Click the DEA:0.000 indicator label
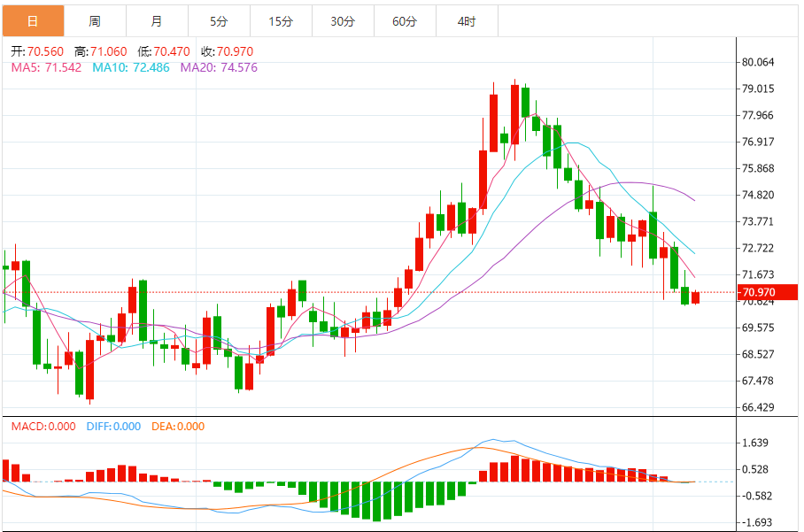Image resolution: width=804 pixels, height=532 pixels. click(x=178, y=427)
